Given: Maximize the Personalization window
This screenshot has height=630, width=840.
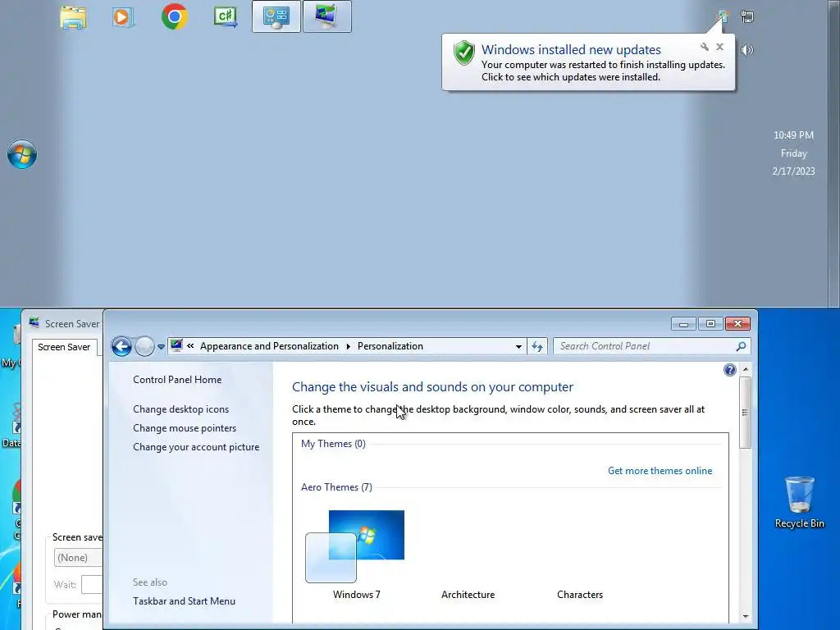Looking at the screenshot, I should [710, 323].
